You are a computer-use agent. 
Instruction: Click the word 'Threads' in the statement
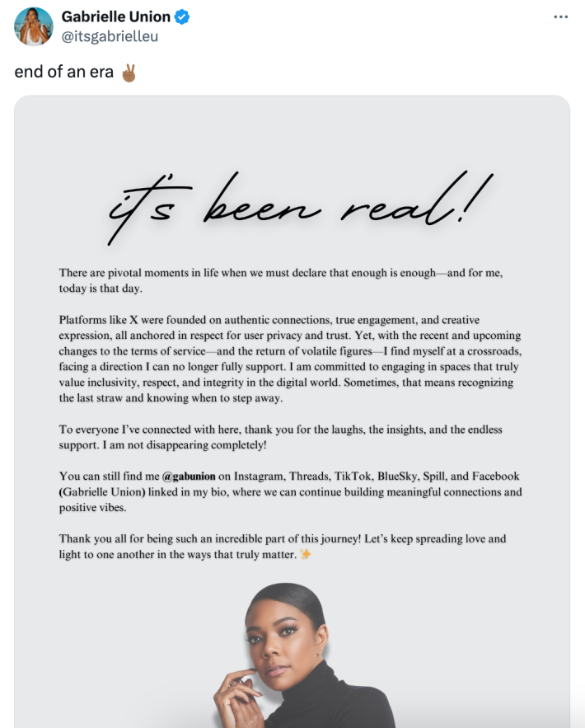310,477
